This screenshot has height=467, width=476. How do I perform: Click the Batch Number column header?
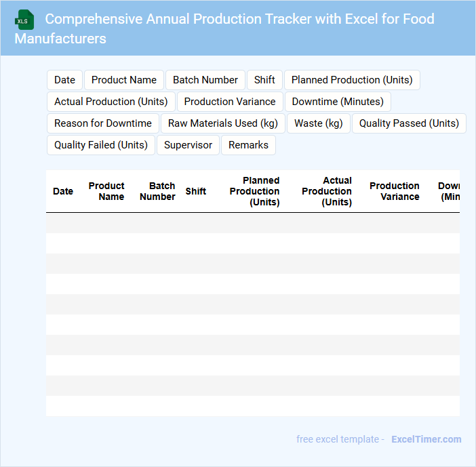click(157, 191)
